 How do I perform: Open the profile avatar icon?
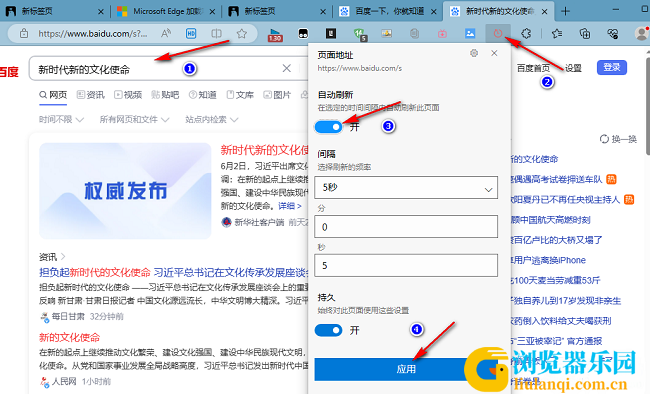pyautogui.click(x=642, y=34)
